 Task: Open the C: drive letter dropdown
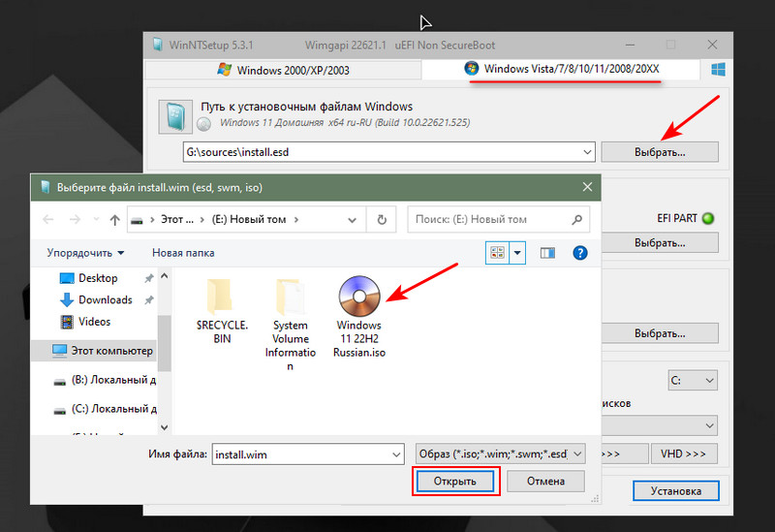point(693,380)
